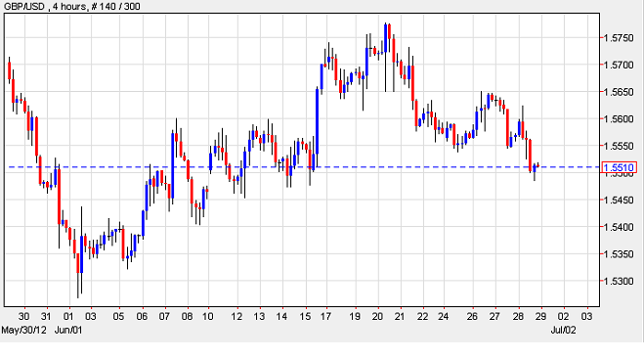The image size is (644, 359).
Task: Click the "1.5700" price axis label
Action: click(619, 65)
